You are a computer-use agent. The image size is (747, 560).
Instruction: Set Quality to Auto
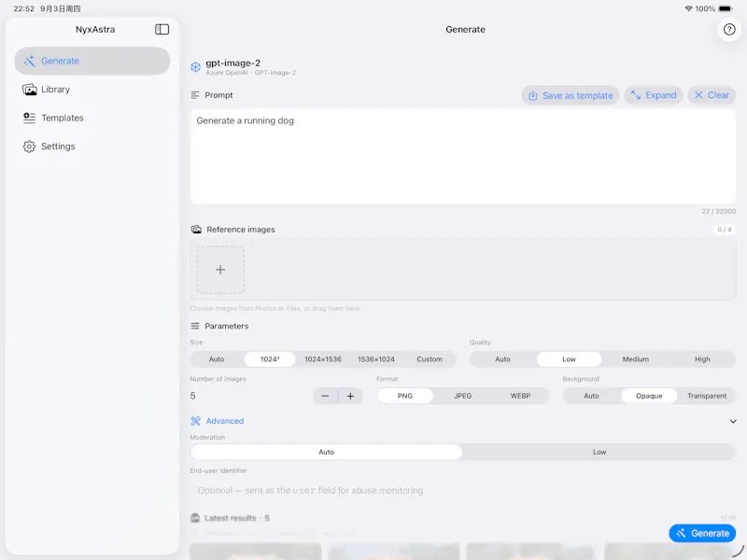502,359
